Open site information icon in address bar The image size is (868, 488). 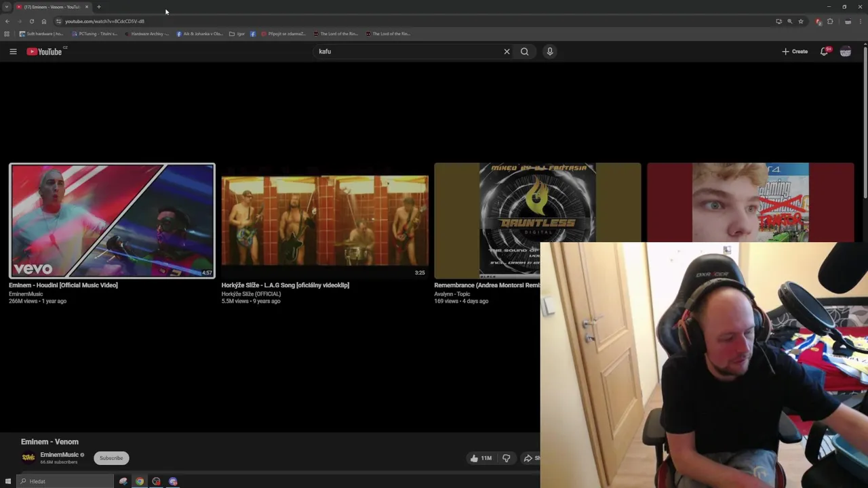point(58,21)
